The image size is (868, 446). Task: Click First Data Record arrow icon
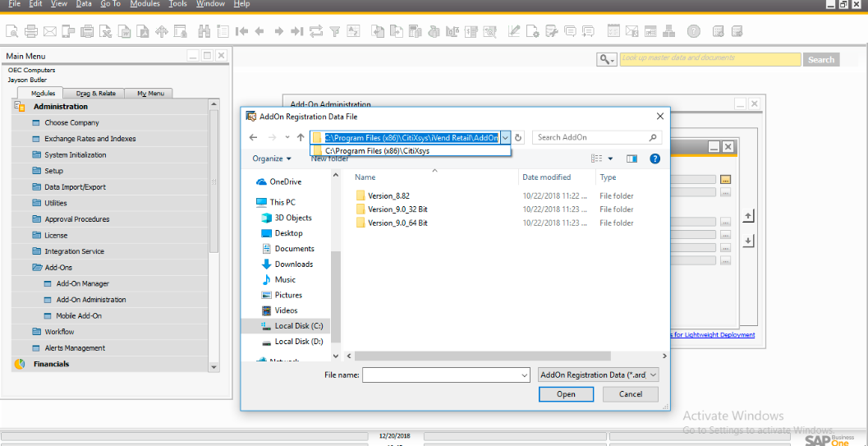point(241,31)
